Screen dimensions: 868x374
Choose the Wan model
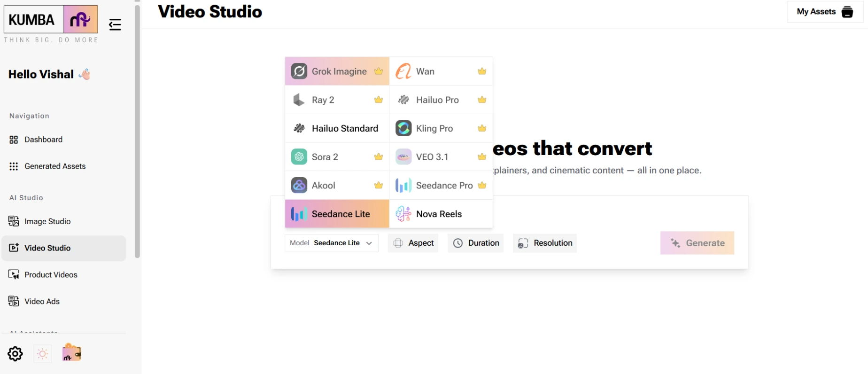(x=441, y=71)
